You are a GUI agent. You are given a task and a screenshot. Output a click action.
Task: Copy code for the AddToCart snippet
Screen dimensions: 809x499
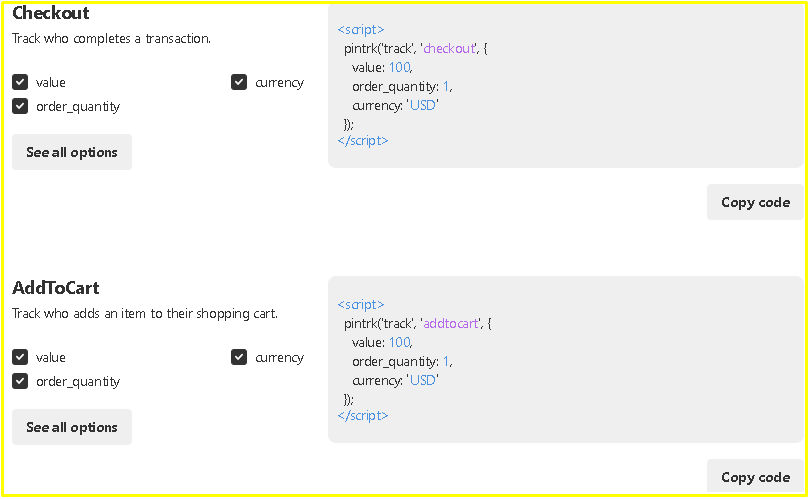[x=755, y=477]
